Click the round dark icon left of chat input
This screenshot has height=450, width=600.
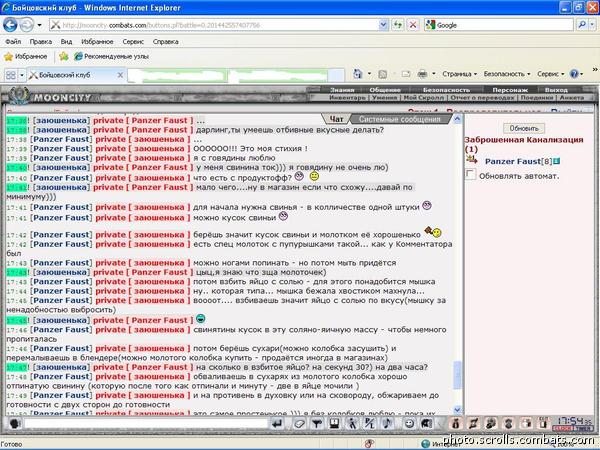(x=15, y=424)
